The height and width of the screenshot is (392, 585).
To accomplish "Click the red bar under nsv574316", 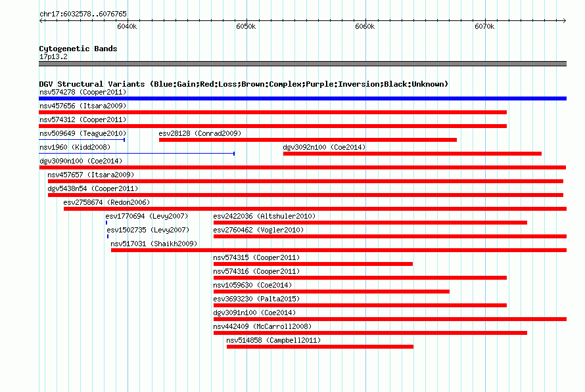I will pos(360,278).
